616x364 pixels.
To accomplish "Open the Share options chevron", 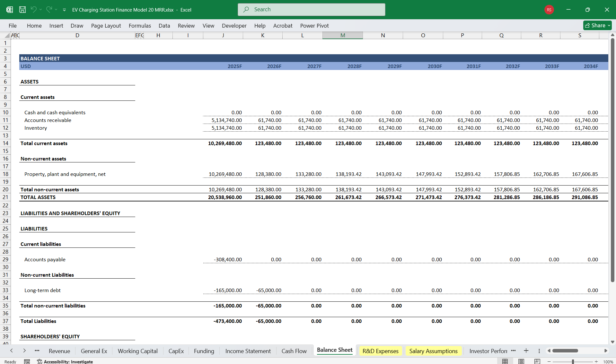I will (x=610, y=25).
